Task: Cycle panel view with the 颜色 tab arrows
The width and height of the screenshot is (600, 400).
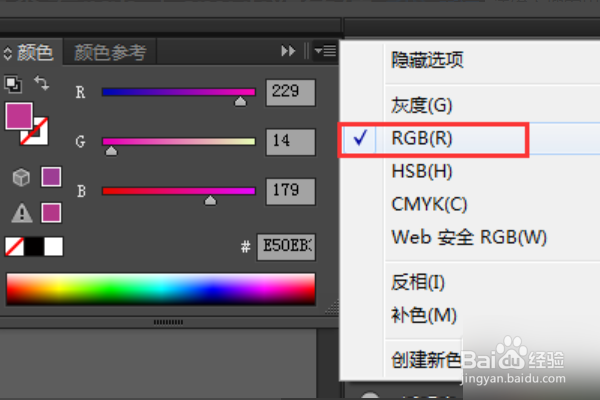Action: pyautogui.click(x=8, y=53)
